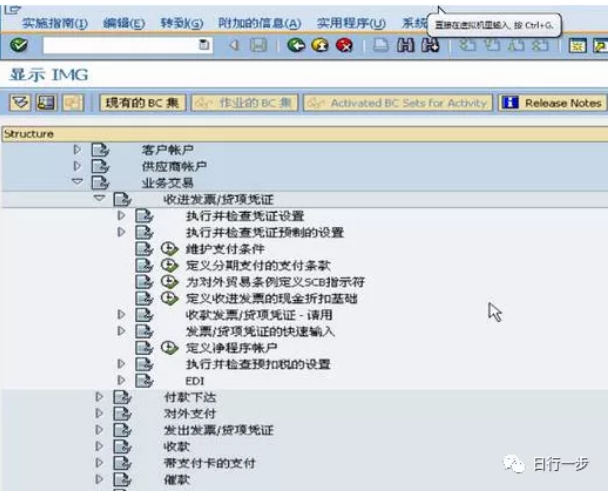Click the Structure column header

tap(304, 134)
